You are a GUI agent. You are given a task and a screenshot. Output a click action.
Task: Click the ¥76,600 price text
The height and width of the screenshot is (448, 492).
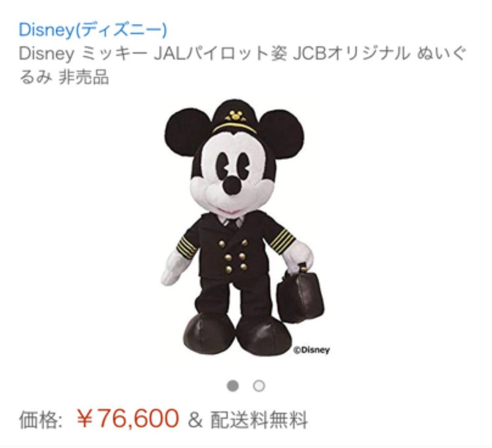(128, 419)
